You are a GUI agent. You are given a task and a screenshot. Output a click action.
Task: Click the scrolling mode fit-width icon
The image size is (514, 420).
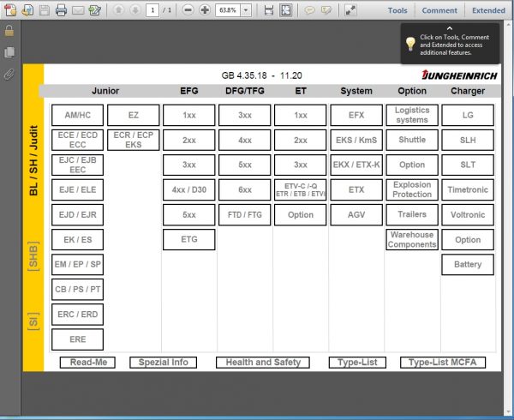(269, 10)
